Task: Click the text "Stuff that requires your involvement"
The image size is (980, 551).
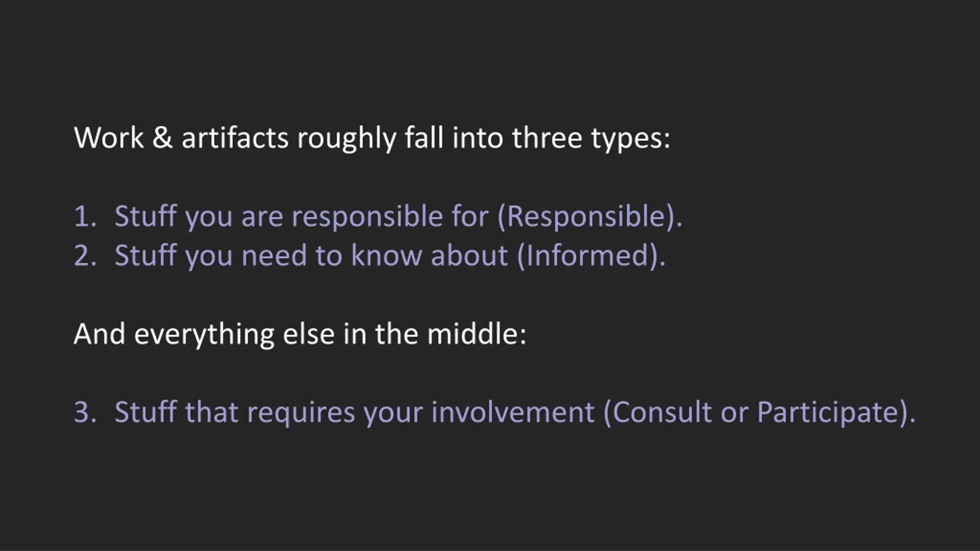Action: (x=354, y=413)
